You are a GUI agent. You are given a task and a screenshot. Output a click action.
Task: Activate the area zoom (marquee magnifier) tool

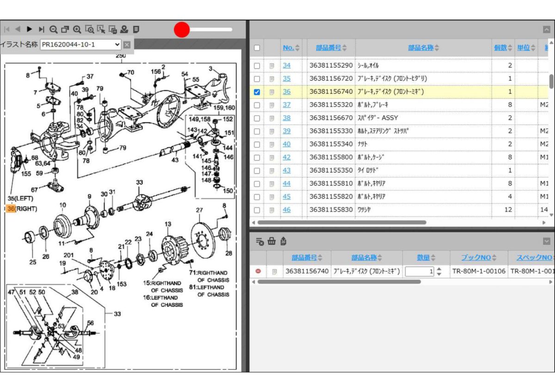pos(89,29)
